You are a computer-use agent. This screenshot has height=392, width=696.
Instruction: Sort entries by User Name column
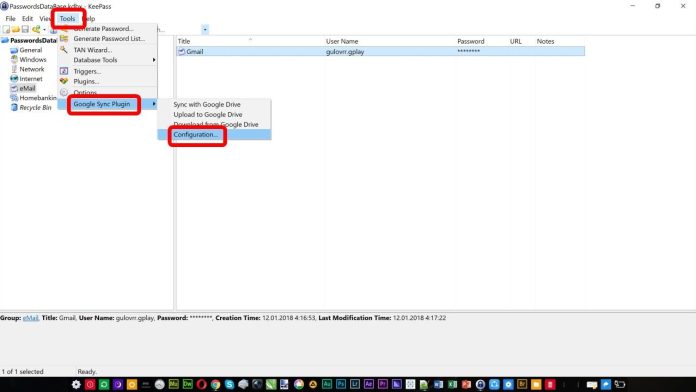(x=342, y=41)
